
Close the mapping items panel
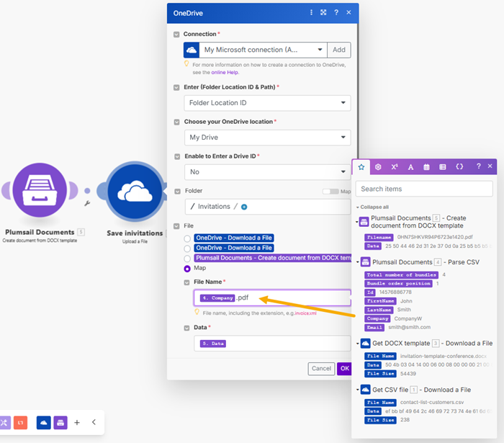490,166
